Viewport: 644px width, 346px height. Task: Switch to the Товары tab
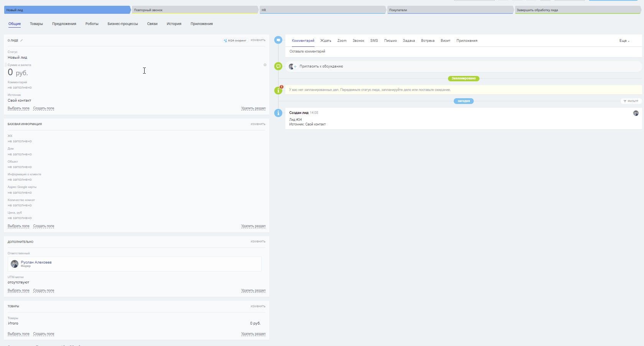pyautogui.click(x=36, y=24)
